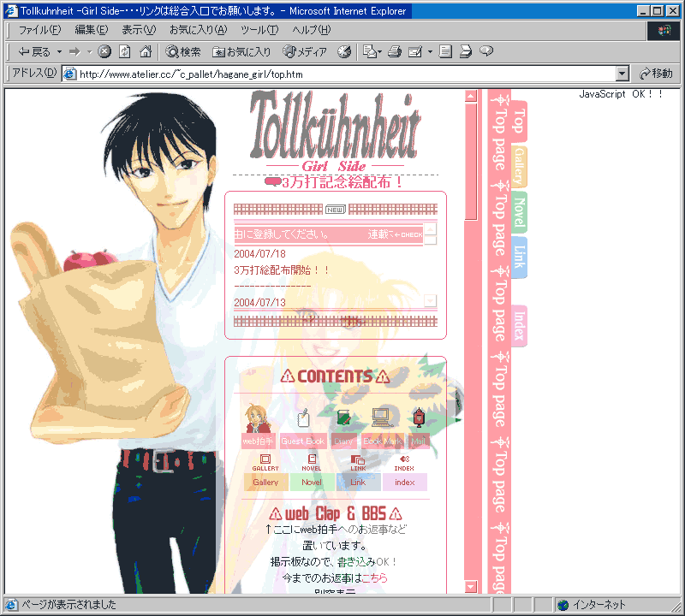685x616 pixels.
Task: Open the green Novel button
Action: click(x=312, y=483)
